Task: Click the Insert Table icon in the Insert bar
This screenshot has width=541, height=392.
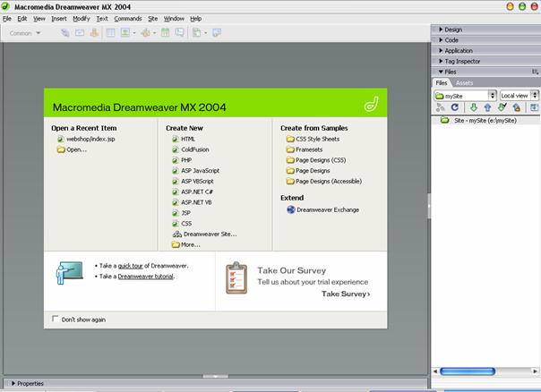Action: (110, 33)
